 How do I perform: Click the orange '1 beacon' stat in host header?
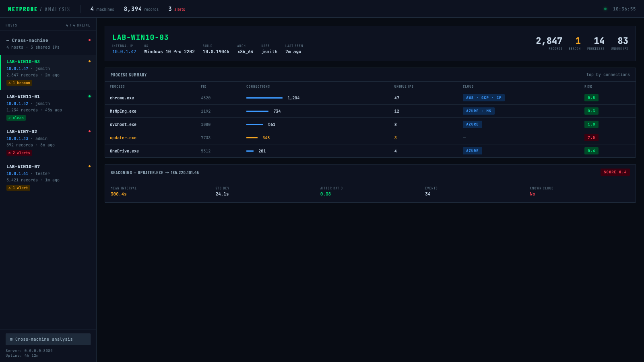coord(575,43)
